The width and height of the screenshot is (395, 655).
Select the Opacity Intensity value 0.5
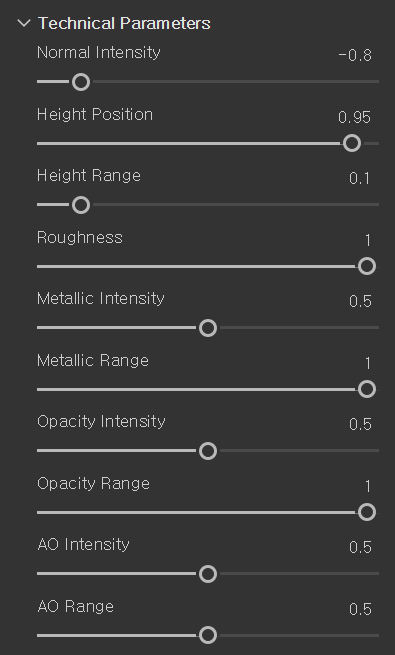[360, 424]
